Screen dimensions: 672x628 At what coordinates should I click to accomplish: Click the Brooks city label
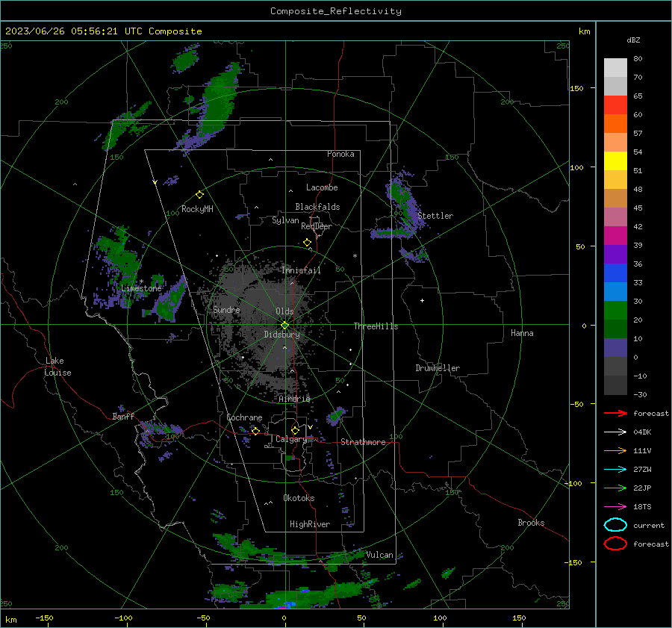coord(531,523)
